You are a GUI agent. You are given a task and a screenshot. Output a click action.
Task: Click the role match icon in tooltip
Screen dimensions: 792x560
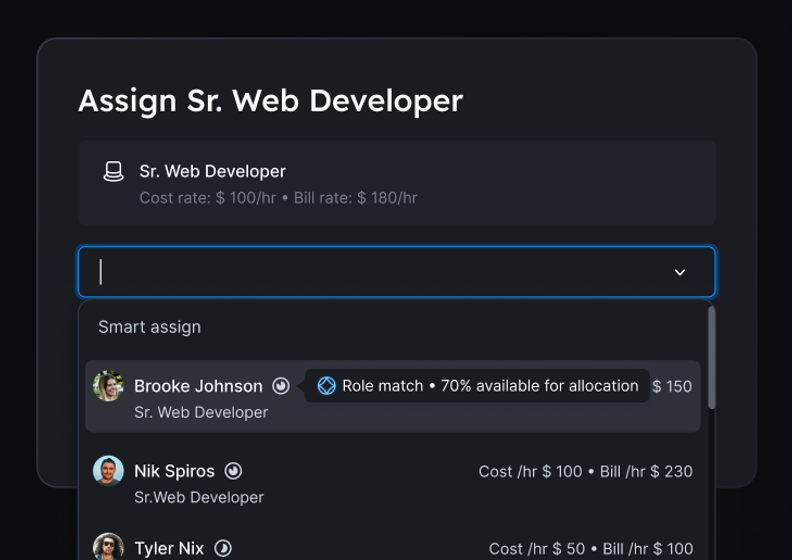(x=326, y=386)
